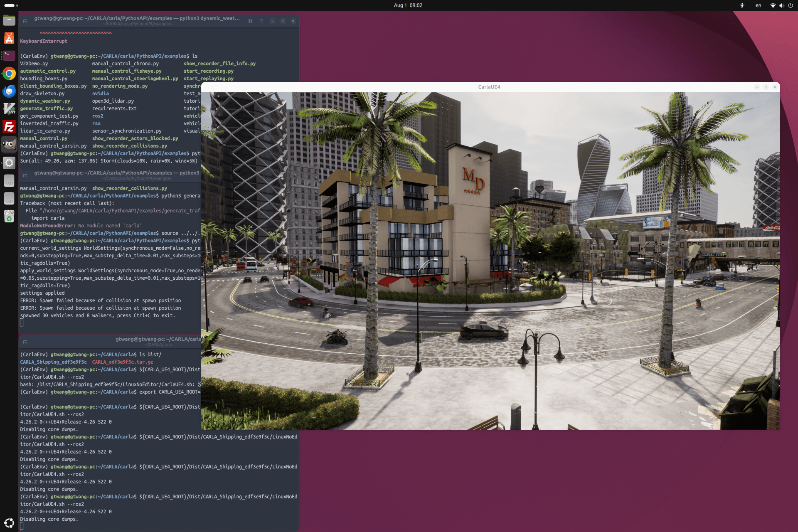Click the 'ros2' directory in the ls output
This screenshot has height=532, width=798.
tap(98, 116)
